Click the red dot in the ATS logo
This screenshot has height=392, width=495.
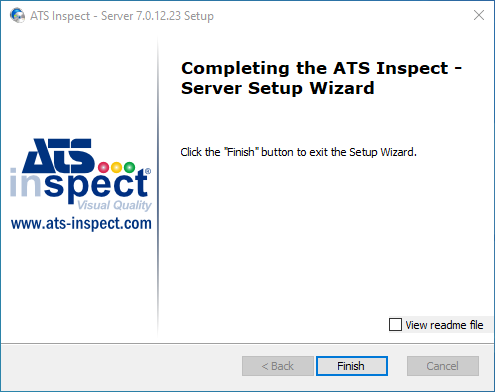pyautogui.click(x=104, y=167)
